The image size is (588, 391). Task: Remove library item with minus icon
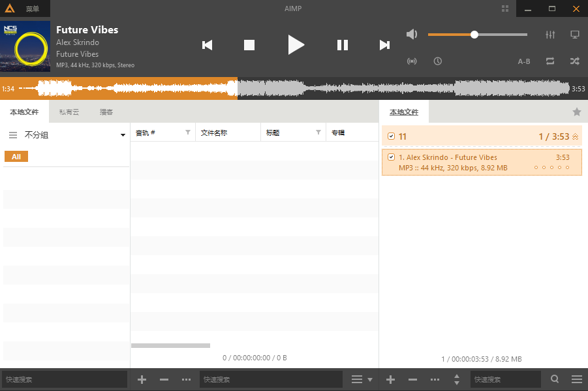[x=164, y=380]
